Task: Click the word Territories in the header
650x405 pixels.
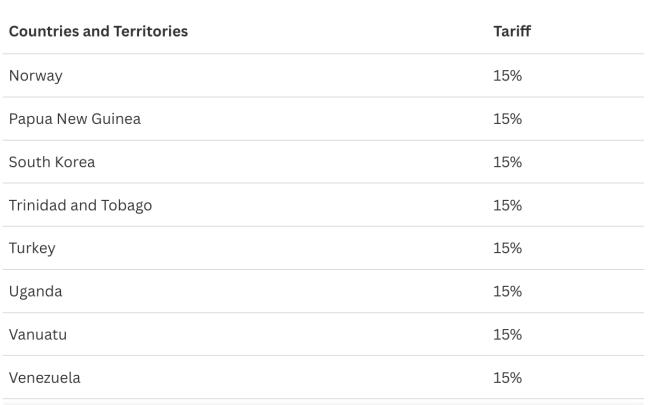Action: pos(150,31)
